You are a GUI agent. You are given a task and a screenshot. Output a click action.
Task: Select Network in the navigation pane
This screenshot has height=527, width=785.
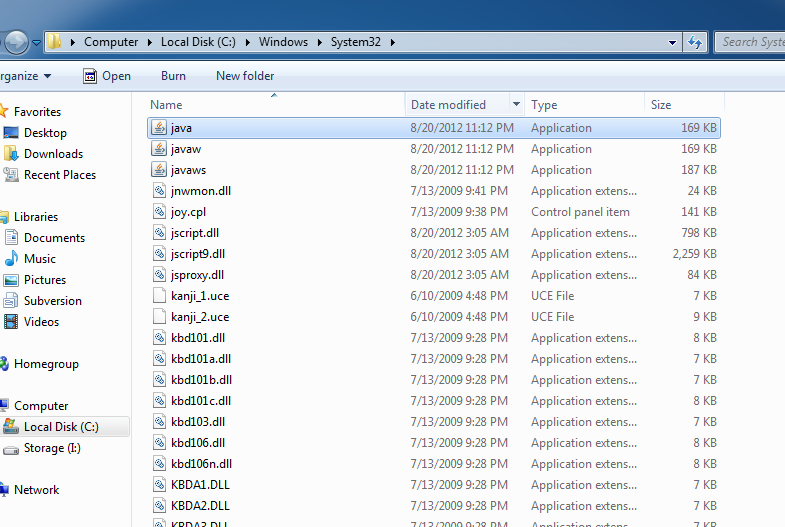37,490
